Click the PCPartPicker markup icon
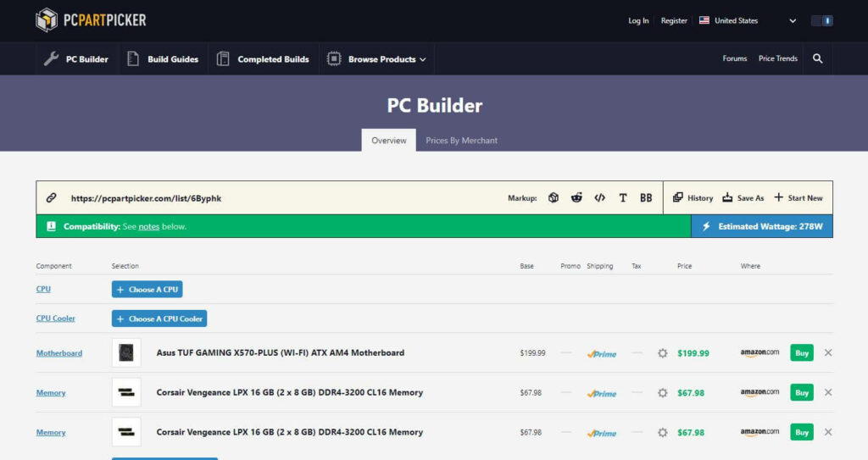868x460 pixels. [553, 197]
